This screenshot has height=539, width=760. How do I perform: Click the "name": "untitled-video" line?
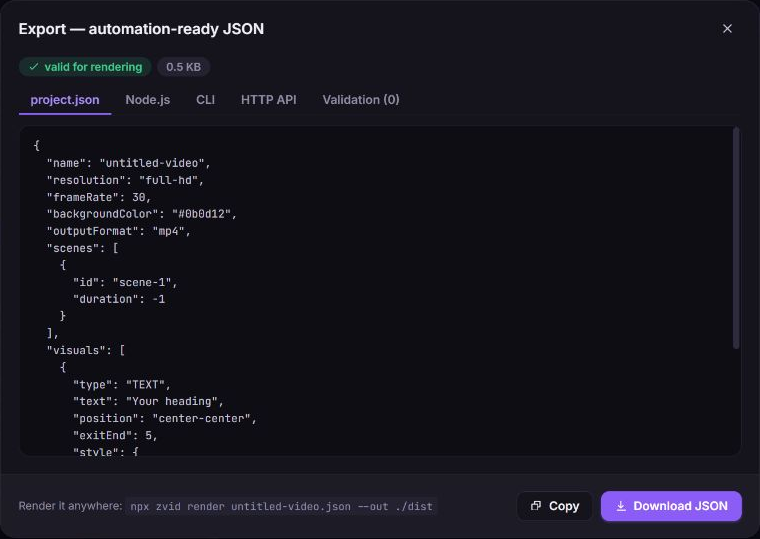tap(128, 163)
